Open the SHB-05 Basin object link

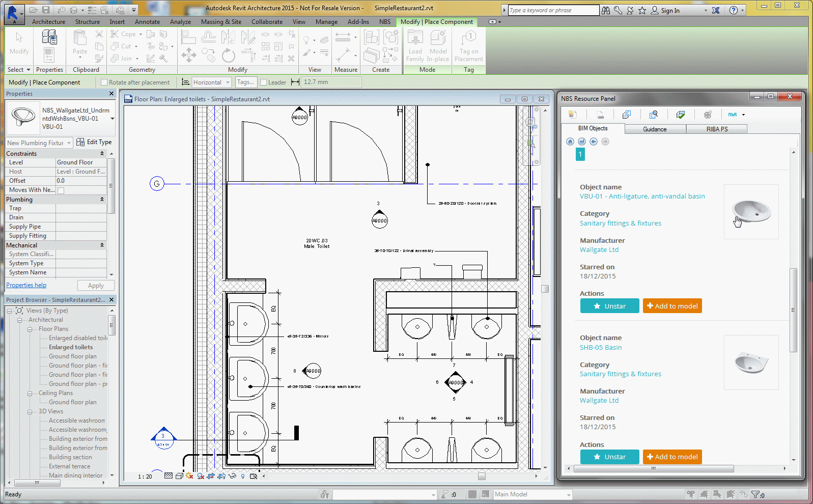pos(601,347)
